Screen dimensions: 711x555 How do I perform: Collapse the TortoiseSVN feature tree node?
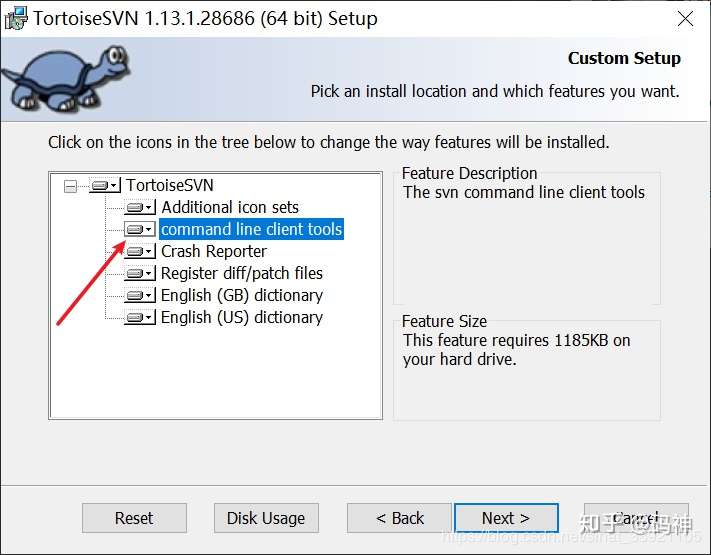[x=70, y=186]
